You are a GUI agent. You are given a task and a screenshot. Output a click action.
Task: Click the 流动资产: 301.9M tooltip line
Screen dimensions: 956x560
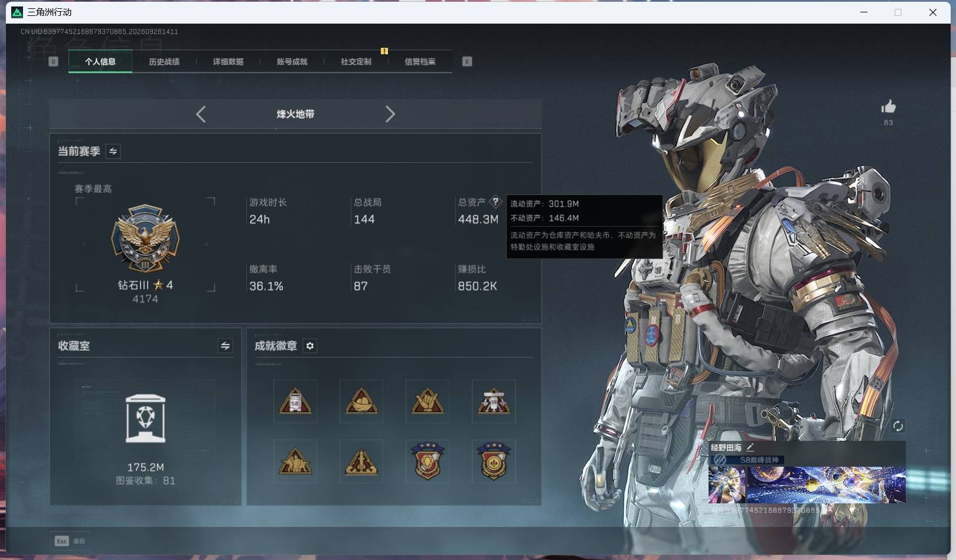544,204
